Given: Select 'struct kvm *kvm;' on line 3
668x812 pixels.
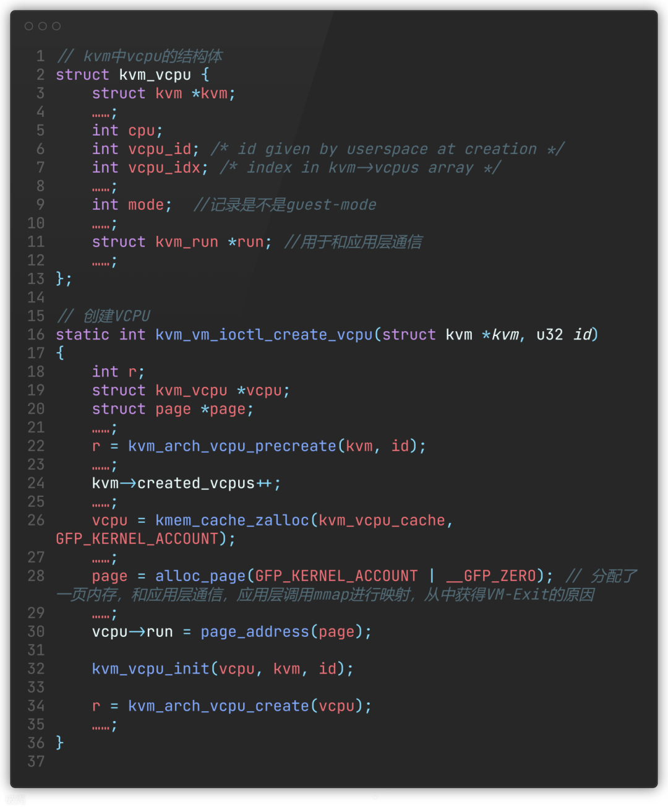Looking at the screenshot, I should pos(164,93).
